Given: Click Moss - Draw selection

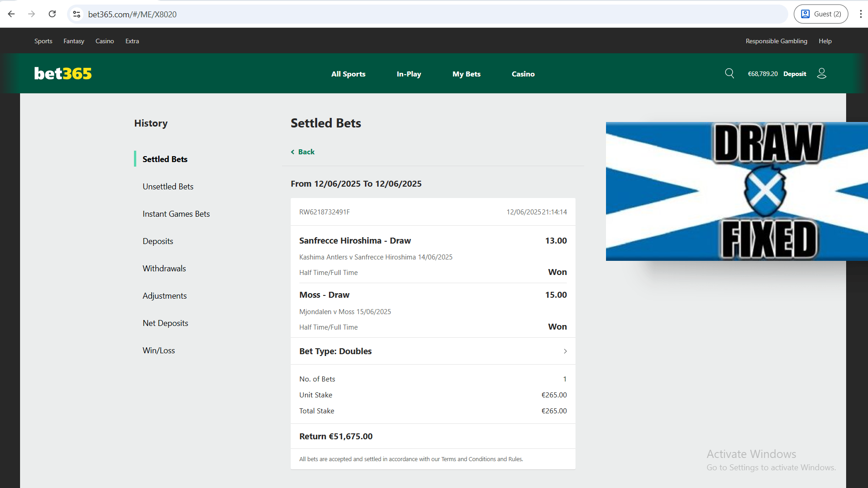Looking at the screenshot, I should 324,295.
